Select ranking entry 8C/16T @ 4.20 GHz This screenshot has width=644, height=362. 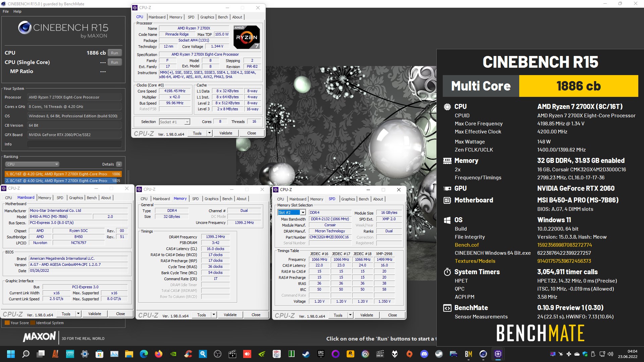click(x=63, y=174)
